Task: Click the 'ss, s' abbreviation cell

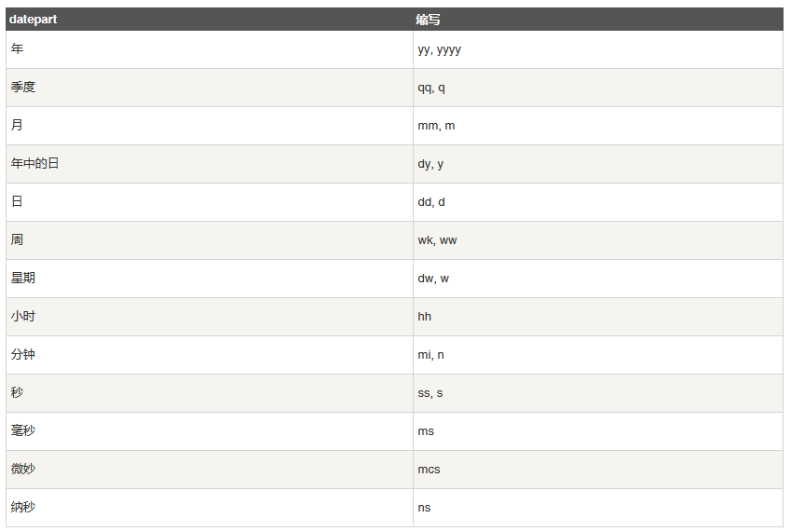Action: pos(430,393)
